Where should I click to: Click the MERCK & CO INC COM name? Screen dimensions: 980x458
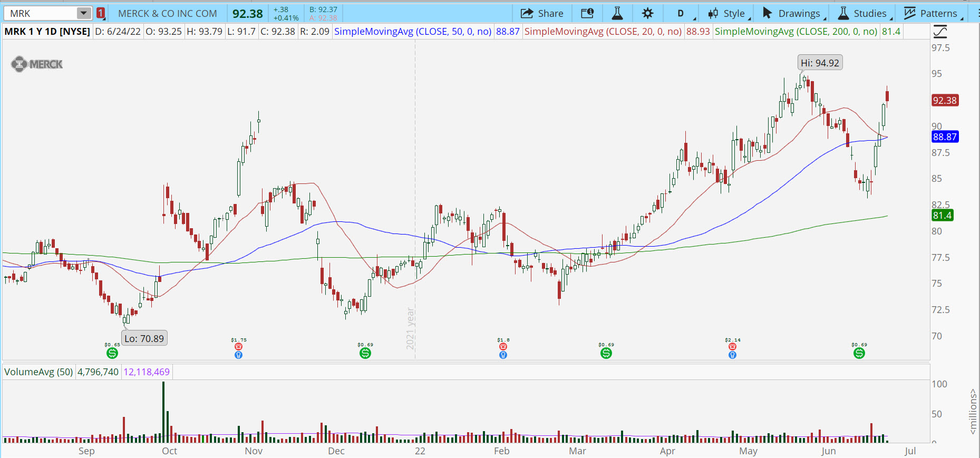coord(168,14)
